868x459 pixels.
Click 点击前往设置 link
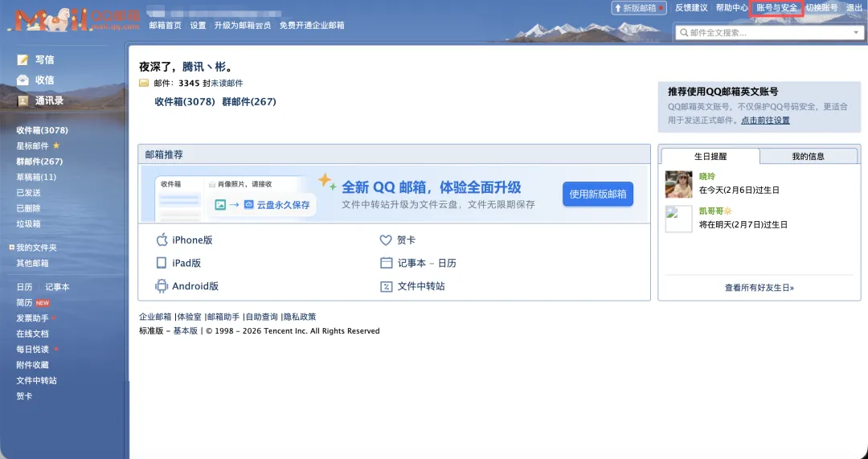766,120
